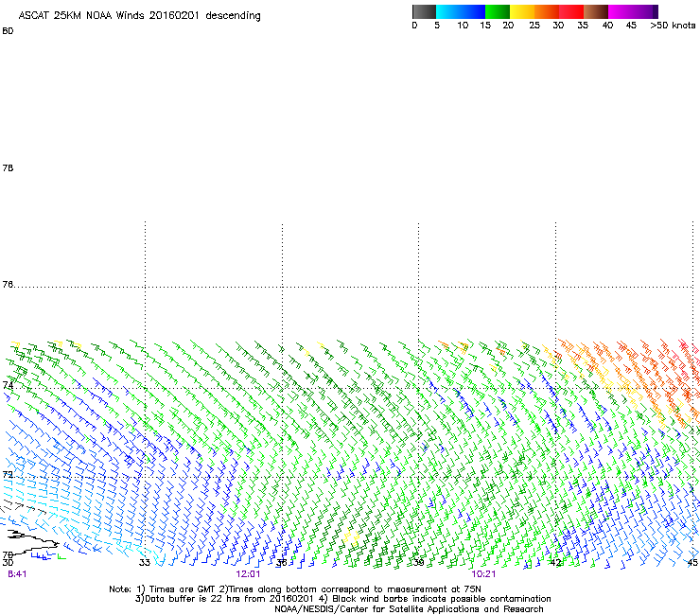
Task: Click the 42 longitude axis label
Action: [555, 563]
